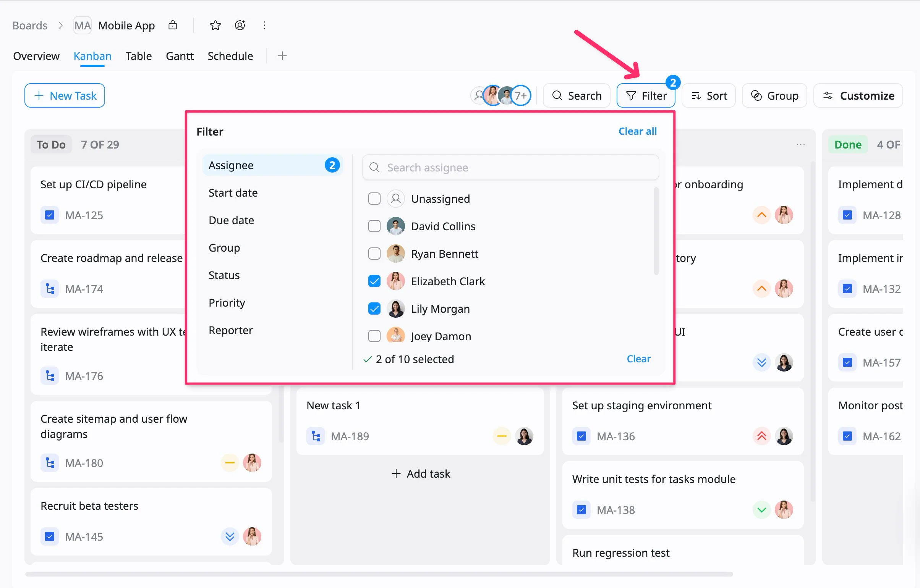Screen dimensions: 920x588
Task: Click the task type icon on MA-128
Action: [x=847, y=215]
